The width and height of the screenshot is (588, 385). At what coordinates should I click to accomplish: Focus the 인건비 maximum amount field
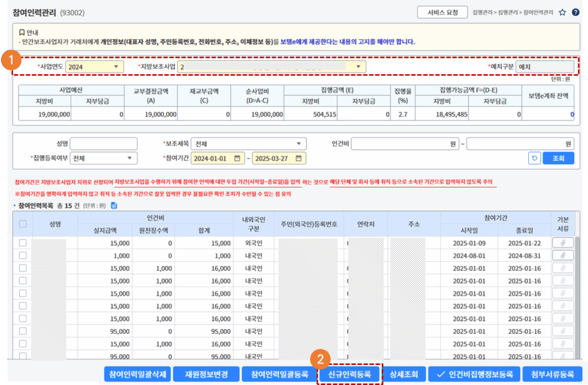pyautogui.click(x=520, y=143)
